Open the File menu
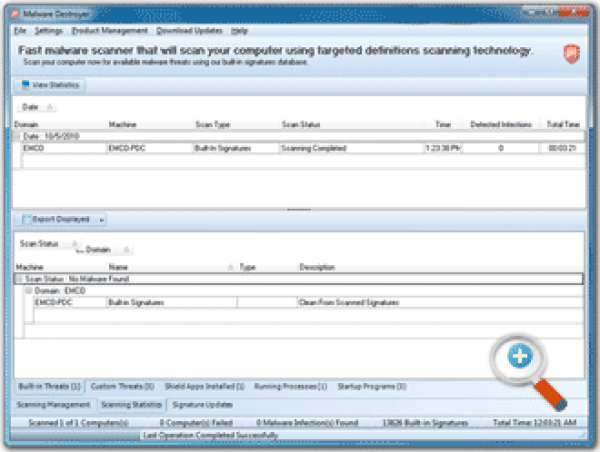The image size is (600, 452). [x=20, y=31]
